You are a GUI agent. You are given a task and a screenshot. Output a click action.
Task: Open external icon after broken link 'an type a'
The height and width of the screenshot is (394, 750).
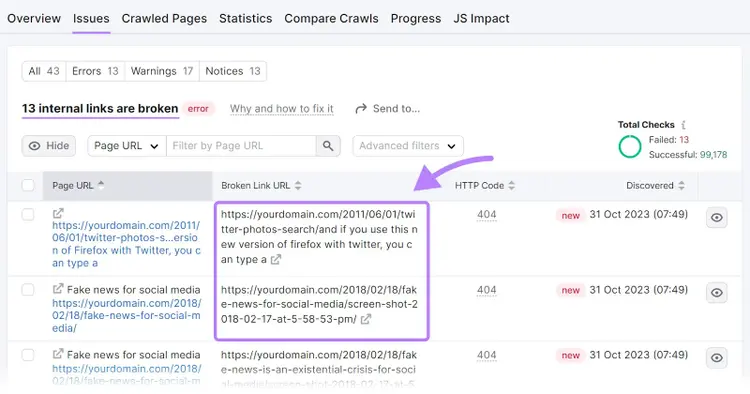276,260
